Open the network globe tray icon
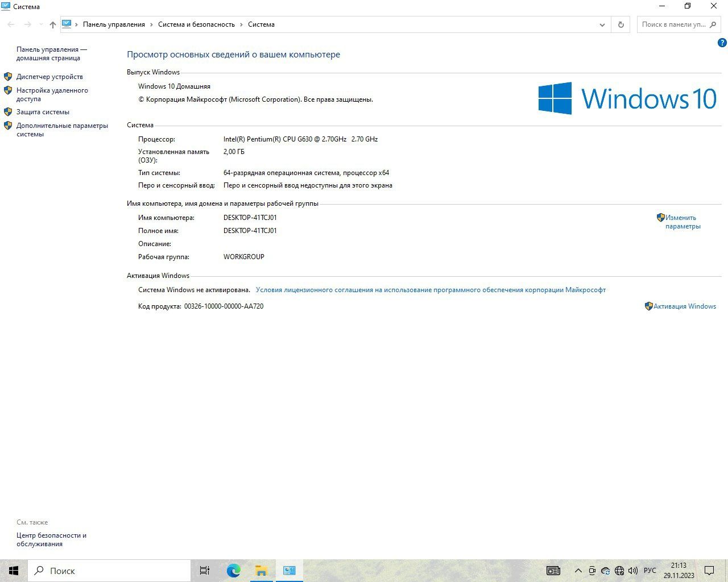Viewport: 728px width, 582px height. coord(619,571)
